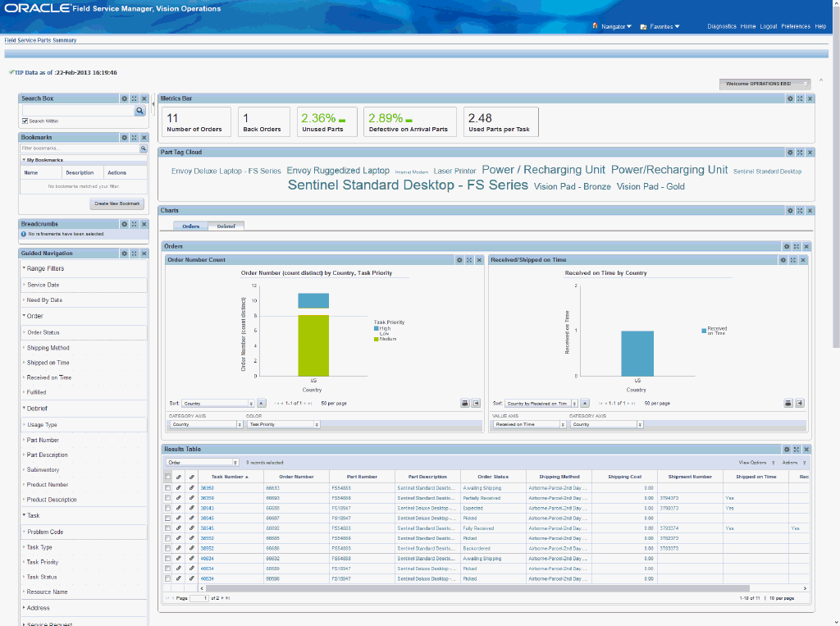
Task: Open Preferences in top menu
Action: 796,26
